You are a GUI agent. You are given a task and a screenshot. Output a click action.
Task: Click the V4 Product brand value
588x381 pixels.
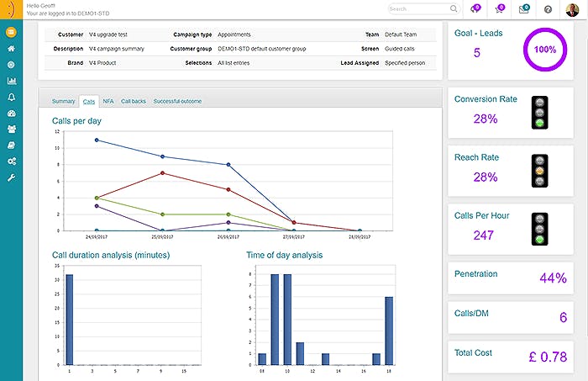pyautogui.click(x=102, y=63)
